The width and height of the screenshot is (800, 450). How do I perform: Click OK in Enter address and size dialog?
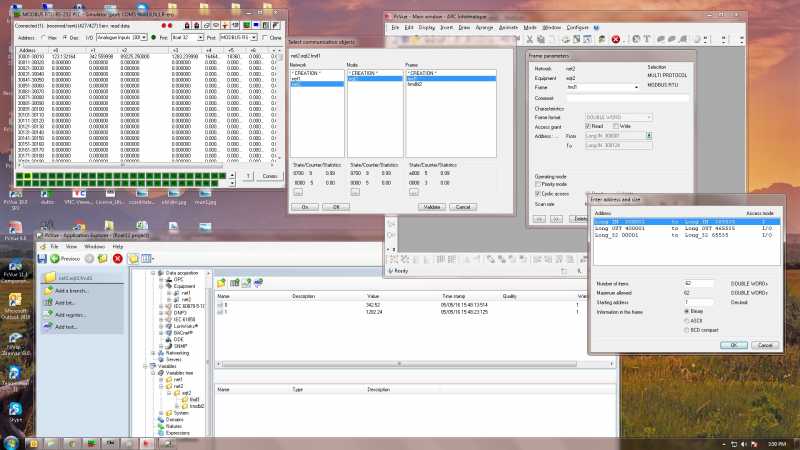[734, 345]
